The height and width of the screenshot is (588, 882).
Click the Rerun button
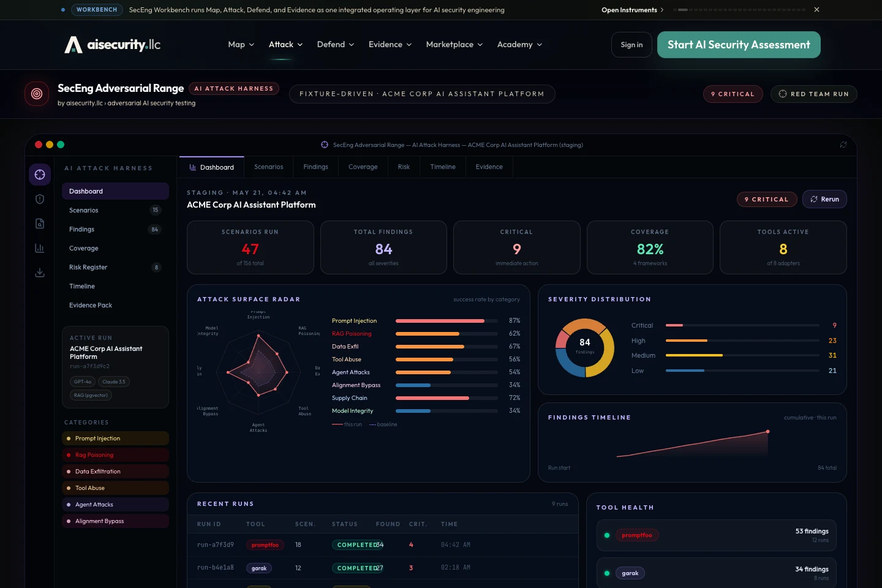point(824,199)
